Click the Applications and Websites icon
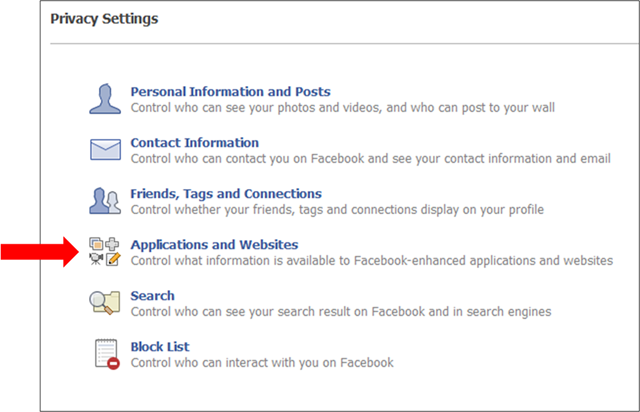Viewport: 640px width, 412px height. [105, 252]
